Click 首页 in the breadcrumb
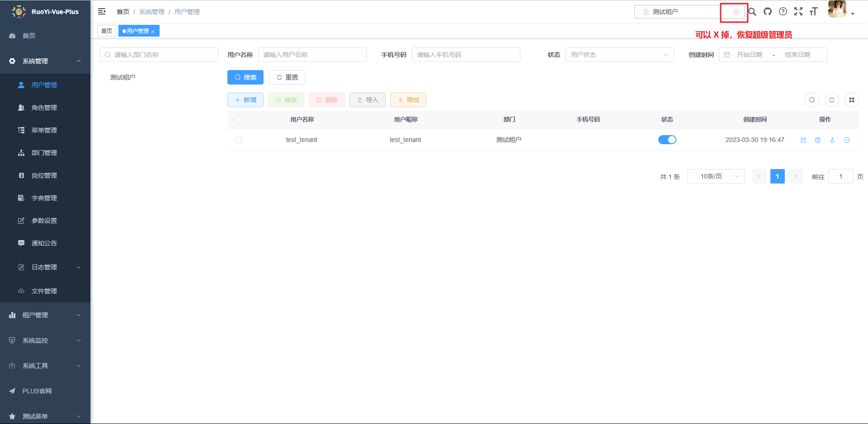 tap(123, 12)
